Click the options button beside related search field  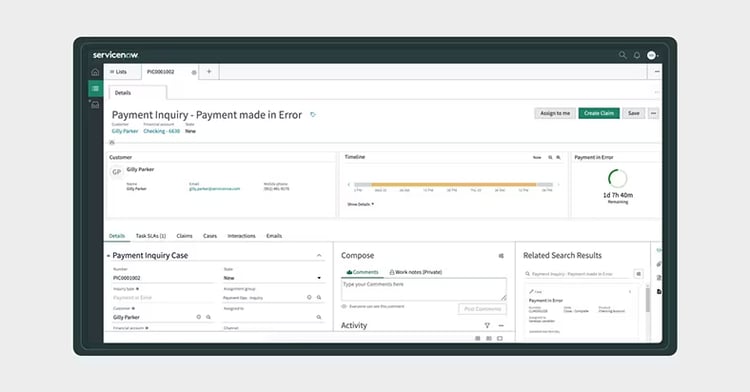click(638, 274)
